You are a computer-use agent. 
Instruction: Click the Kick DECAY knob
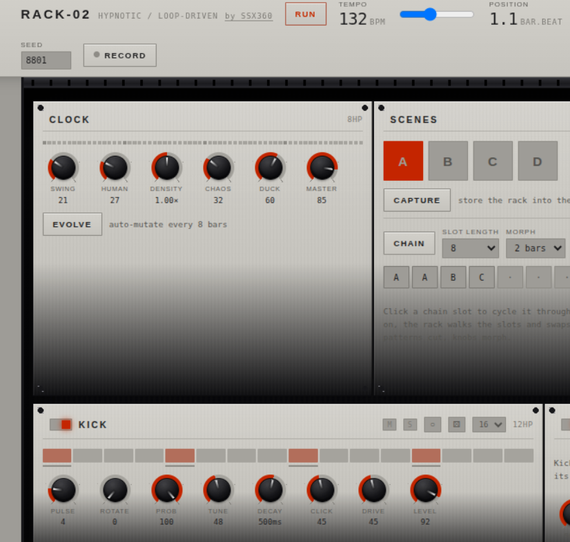270,490
